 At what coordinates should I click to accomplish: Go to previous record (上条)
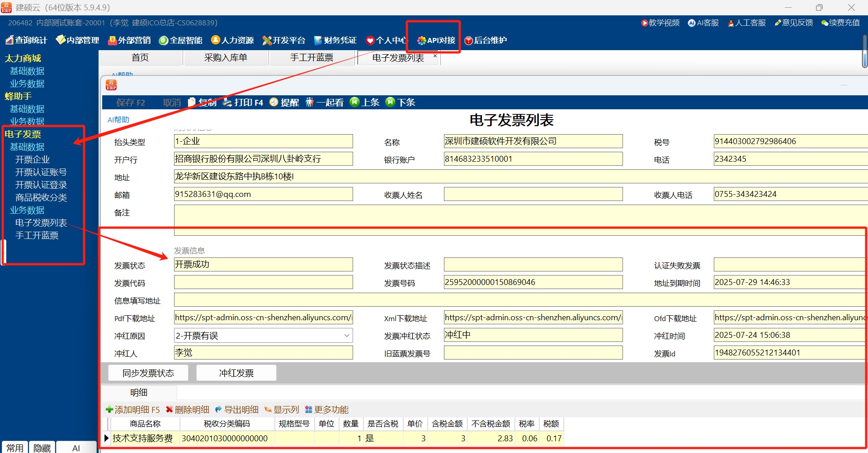coord(355,103)
